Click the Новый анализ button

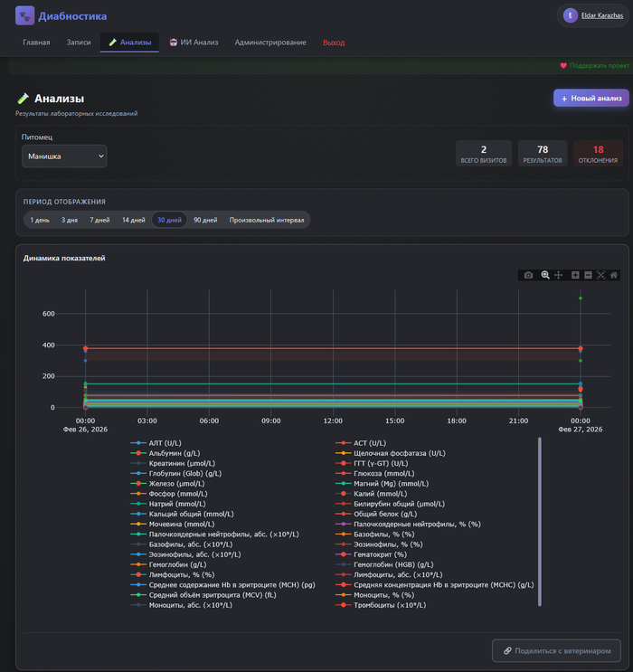[590, 98]
